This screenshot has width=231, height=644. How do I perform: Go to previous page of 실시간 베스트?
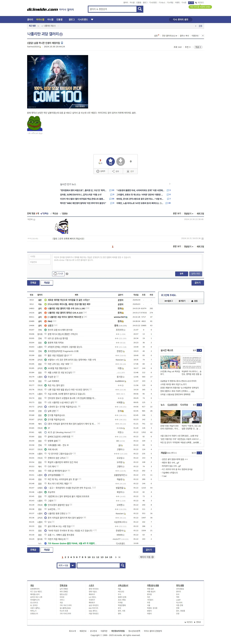(198, 350)
